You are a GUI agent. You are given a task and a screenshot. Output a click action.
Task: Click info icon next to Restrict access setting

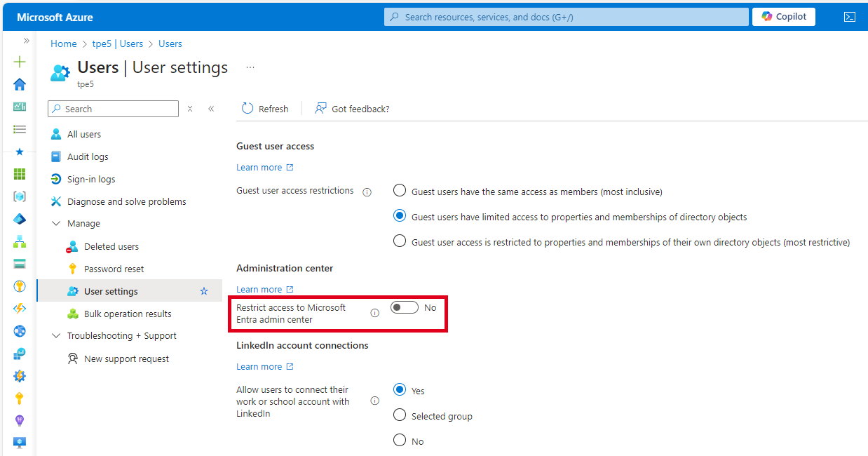[374, 313]
